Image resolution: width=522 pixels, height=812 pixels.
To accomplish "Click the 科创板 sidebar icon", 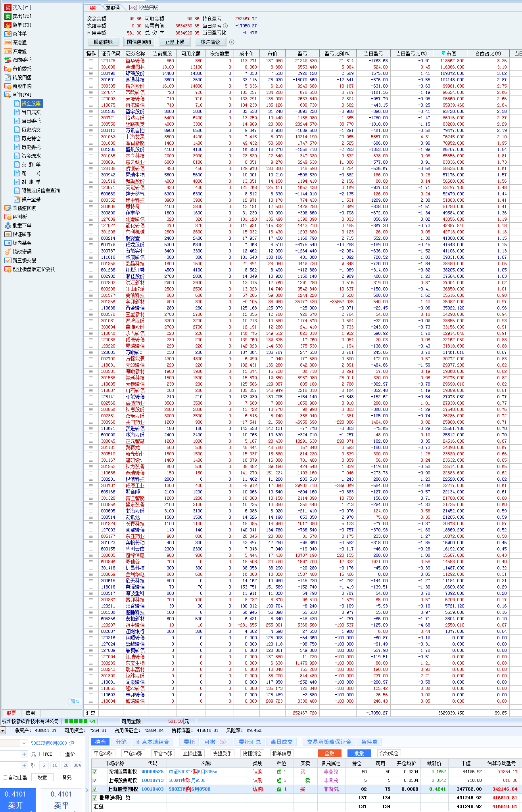I will tap(8, 217).
